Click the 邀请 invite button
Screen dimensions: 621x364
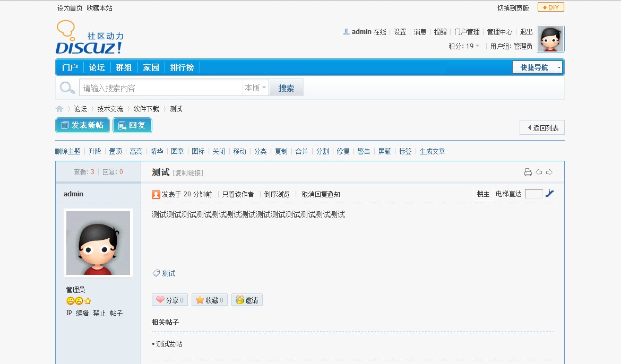click(x=247, y=300)
